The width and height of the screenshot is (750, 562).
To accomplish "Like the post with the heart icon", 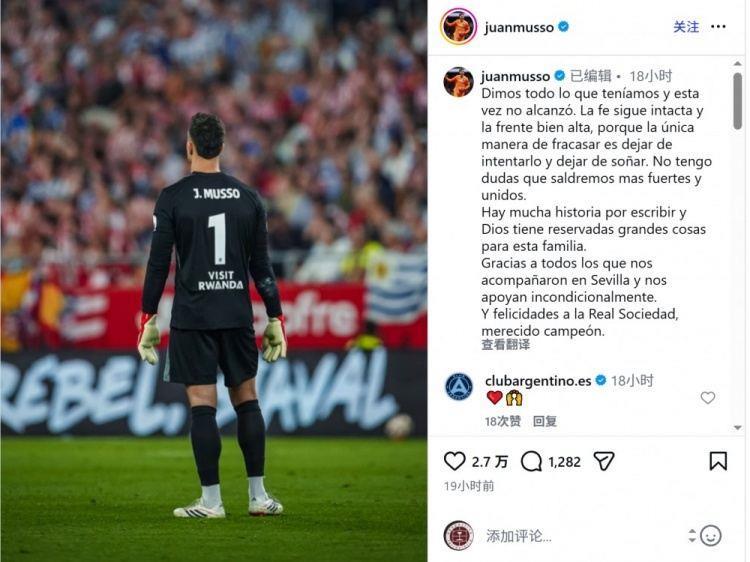I will coord(454,461).
